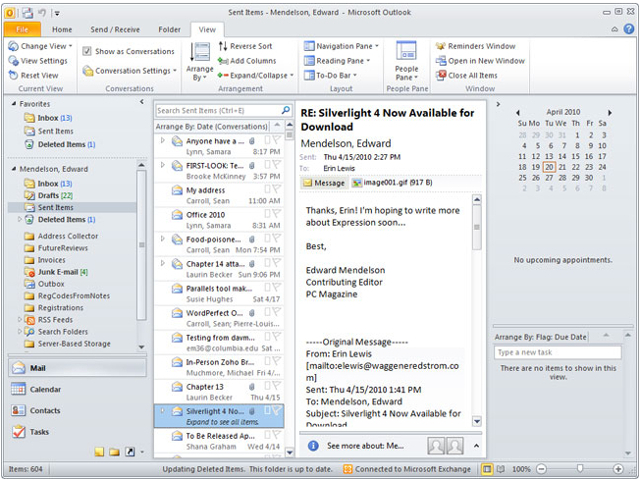The height and width of the screenshot is (480, 640).
Task: Open the Calendar module
Action: point(77,389)
